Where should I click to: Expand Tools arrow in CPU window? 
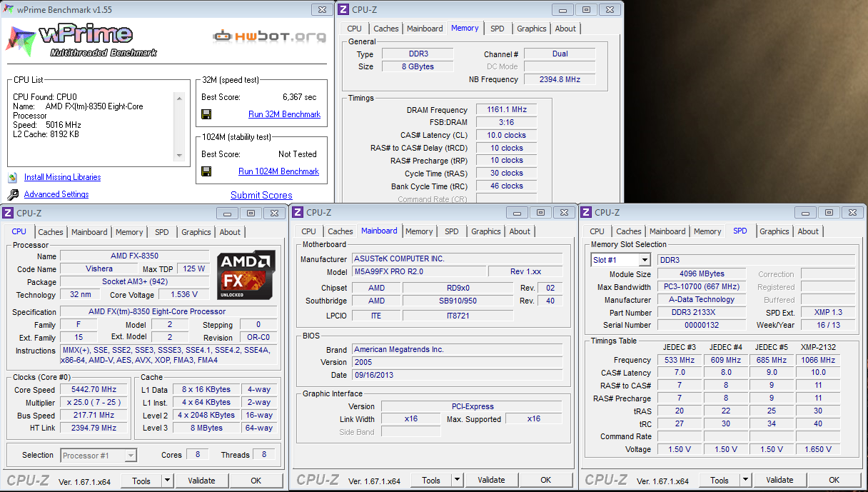coord(168,481)
